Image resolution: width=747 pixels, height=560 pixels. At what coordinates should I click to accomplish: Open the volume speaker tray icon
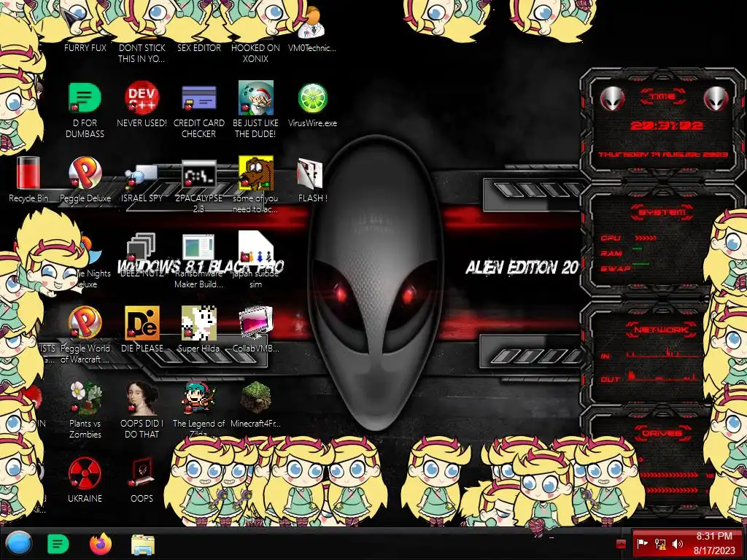tap(678, 544)
